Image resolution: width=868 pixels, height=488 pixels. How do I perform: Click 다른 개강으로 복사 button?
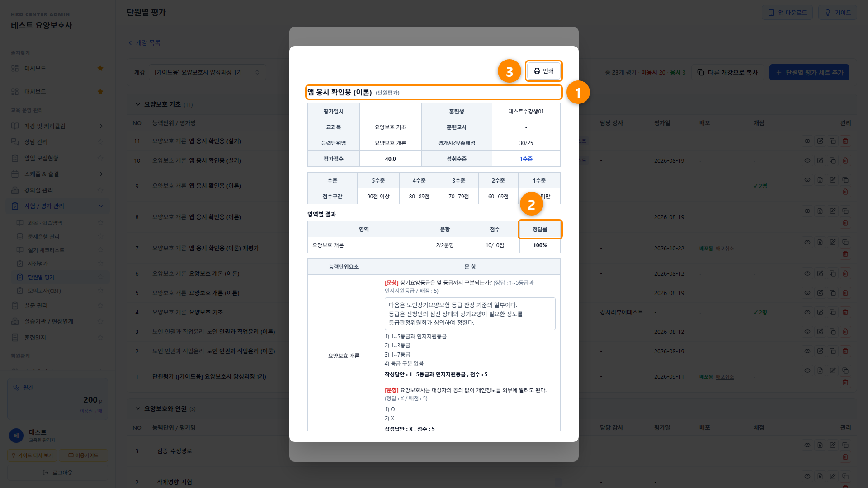[x=727, y=72]
